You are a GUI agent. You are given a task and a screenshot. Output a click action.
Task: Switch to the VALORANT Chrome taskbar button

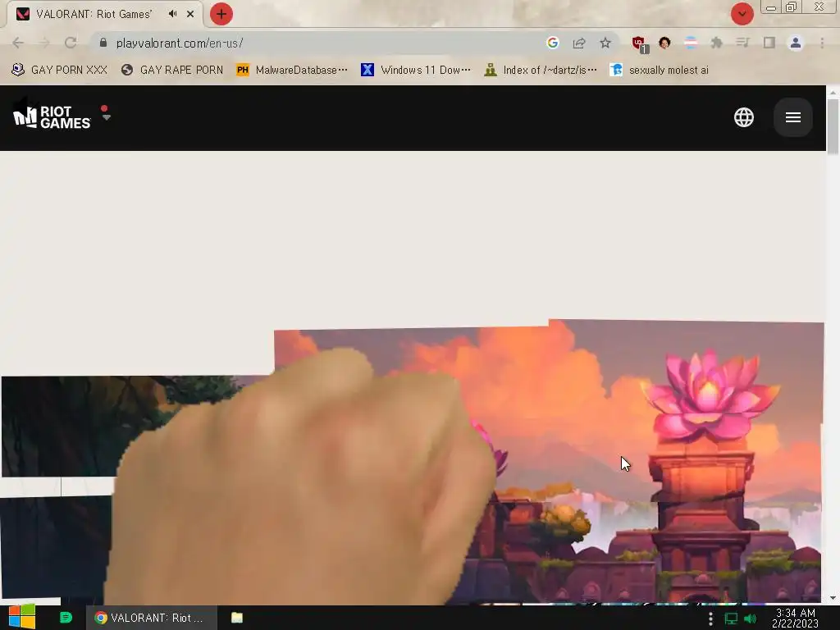tap(152, 618)
